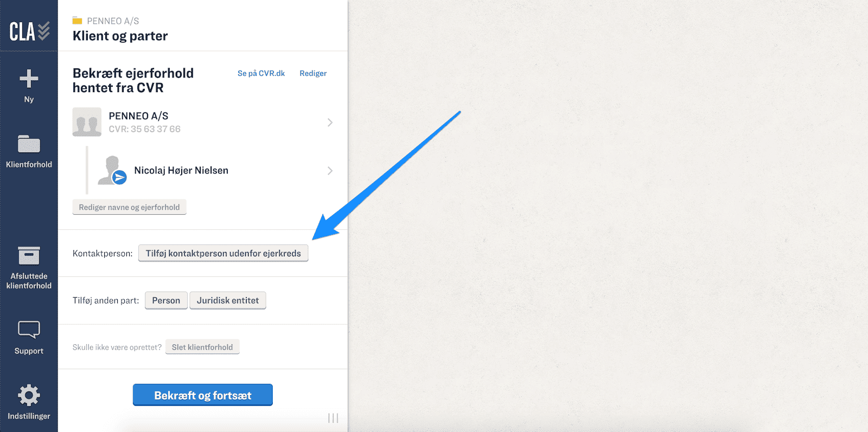Click PENNEO A/S breadcrumb text in header
Viewport: 868px width, 432px height.
[x=113, y=21]
